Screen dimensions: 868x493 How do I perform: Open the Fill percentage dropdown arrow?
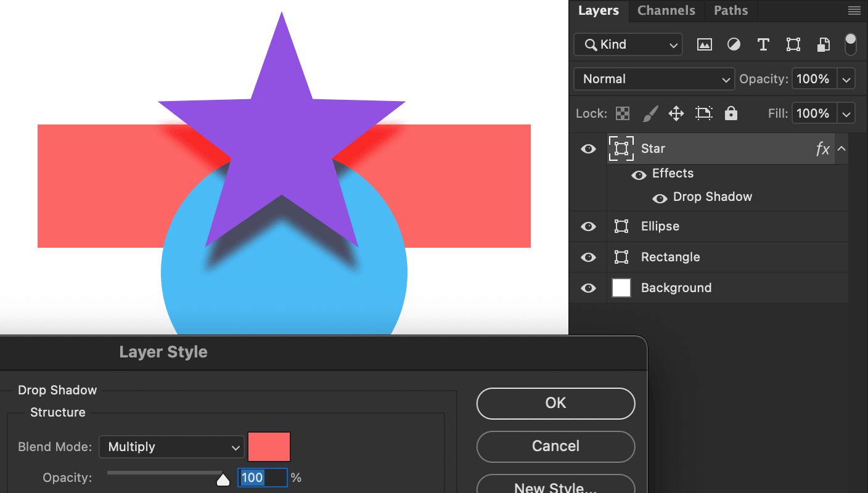pos(846,113)
